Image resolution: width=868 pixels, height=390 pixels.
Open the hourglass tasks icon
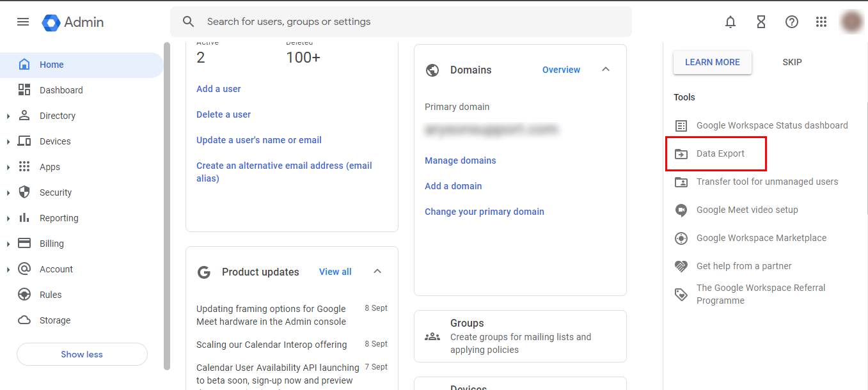point(761,22)
